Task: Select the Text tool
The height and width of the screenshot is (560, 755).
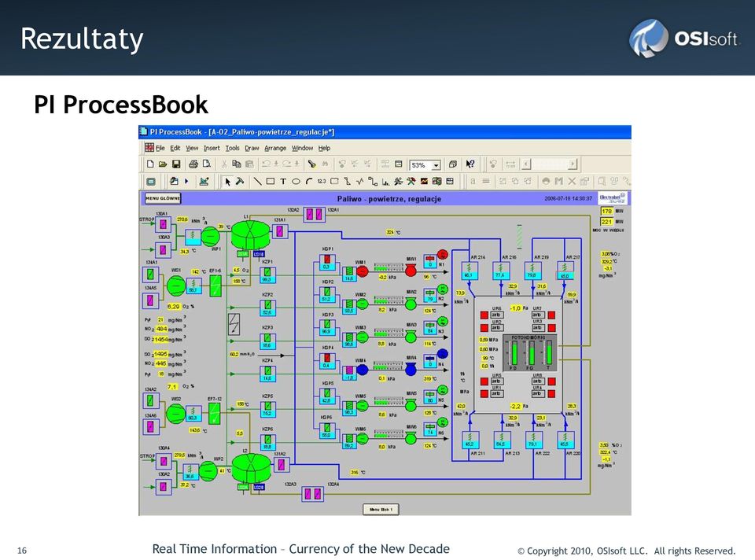Action: [x=283, y=182]
